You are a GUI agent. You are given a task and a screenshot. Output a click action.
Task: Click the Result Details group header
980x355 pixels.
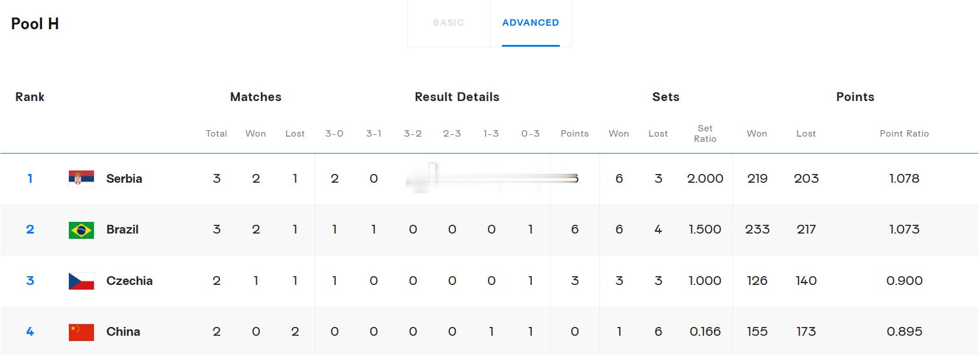(457, 97)
